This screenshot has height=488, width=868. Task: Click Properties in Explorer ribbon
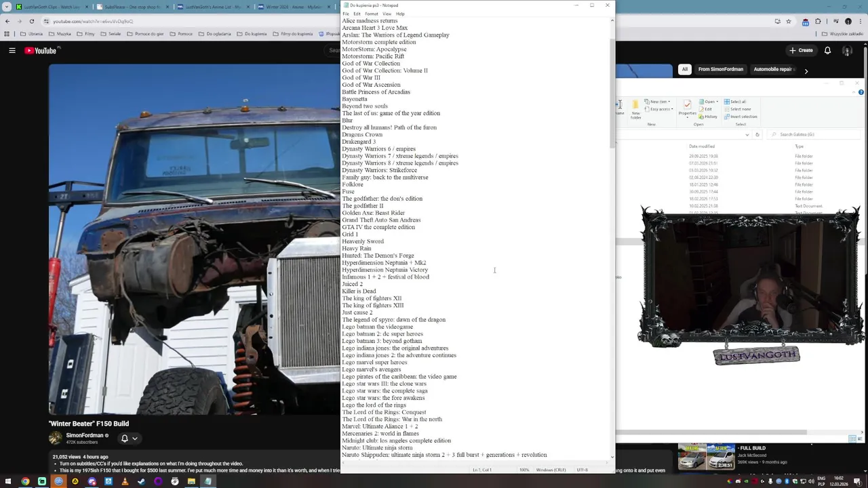687,108
